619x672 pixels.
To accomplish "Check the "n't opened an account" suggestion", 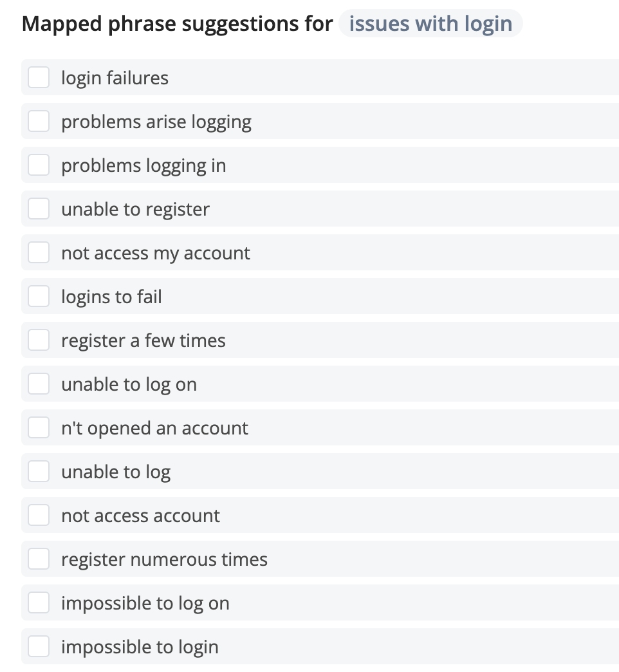I will point(39,427).
